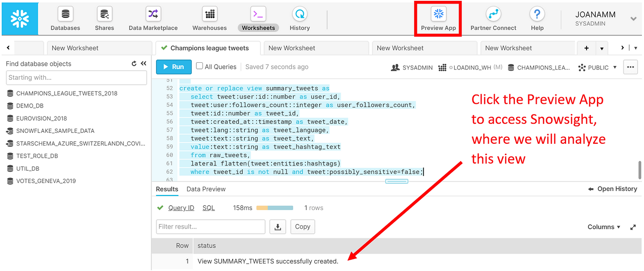The height and width of the screenshot is (271, 644).
Task: Expand the JOANAMM user menu
Action: tap(634, 19)
